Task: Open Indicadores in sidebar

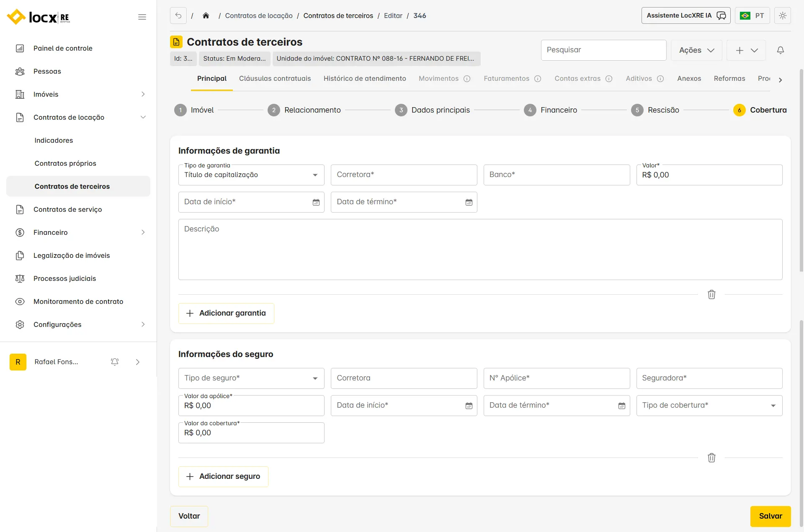Action: pyautogui.click(x=54, y=140)
